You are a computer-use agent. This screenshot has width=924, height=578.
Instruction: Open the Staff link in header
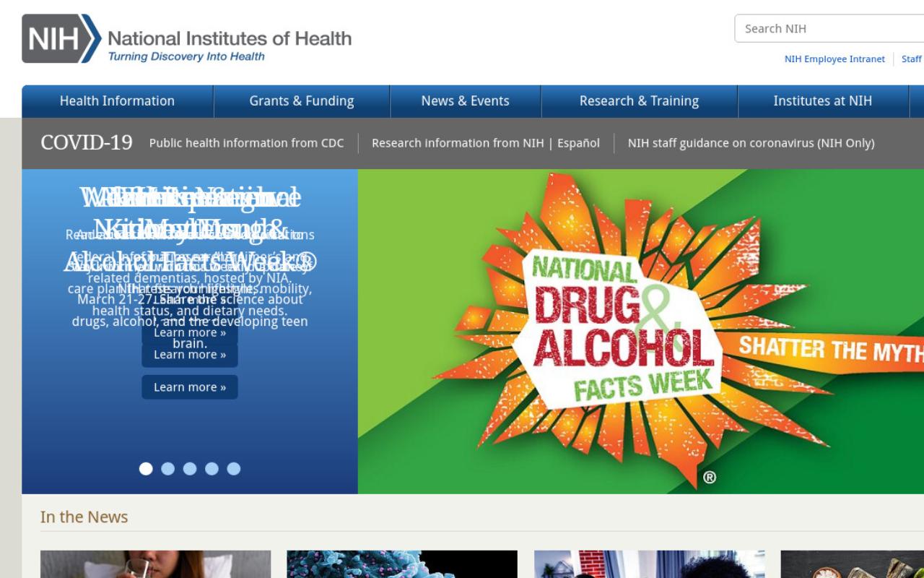(912, 59)
